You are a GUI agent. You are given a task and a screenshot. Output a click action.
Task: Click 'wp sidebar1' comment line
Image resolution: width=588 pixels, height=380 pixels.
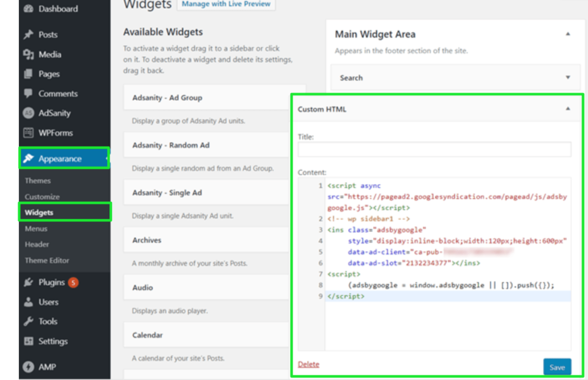pos(369,219)
